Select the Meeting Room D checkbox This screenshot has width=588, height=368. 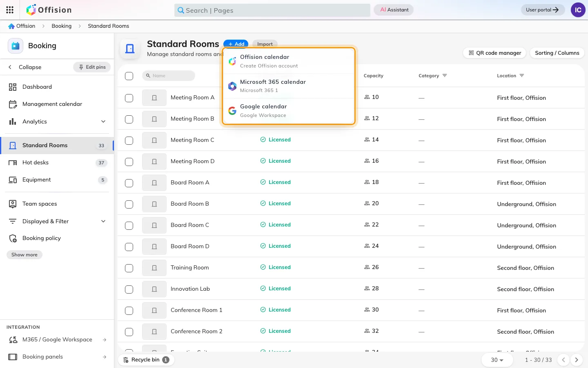click(x=129, y=162)
